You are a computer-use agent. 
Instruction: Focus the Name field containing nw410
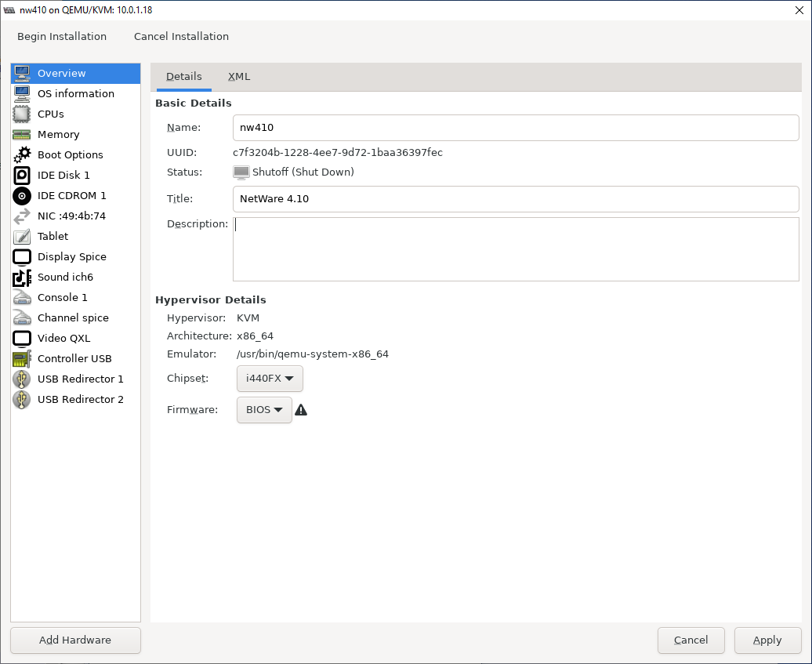click(516, 128)
